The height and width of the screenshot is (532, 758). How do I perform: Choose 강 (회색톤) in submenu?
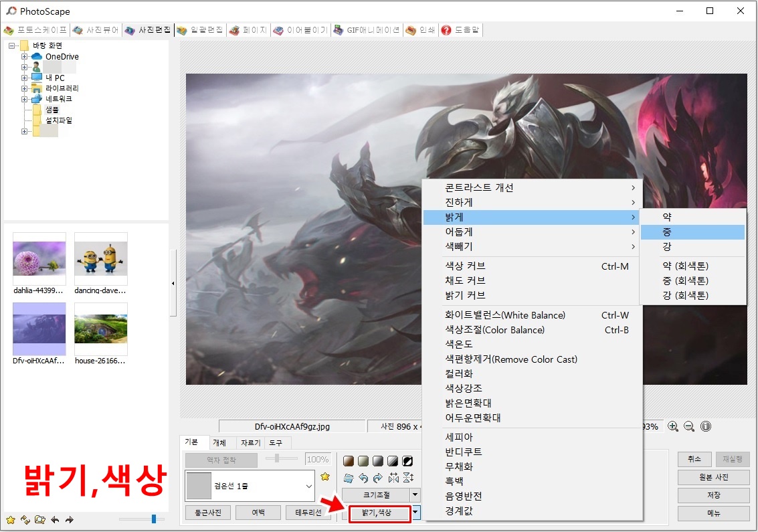[692, 296]
